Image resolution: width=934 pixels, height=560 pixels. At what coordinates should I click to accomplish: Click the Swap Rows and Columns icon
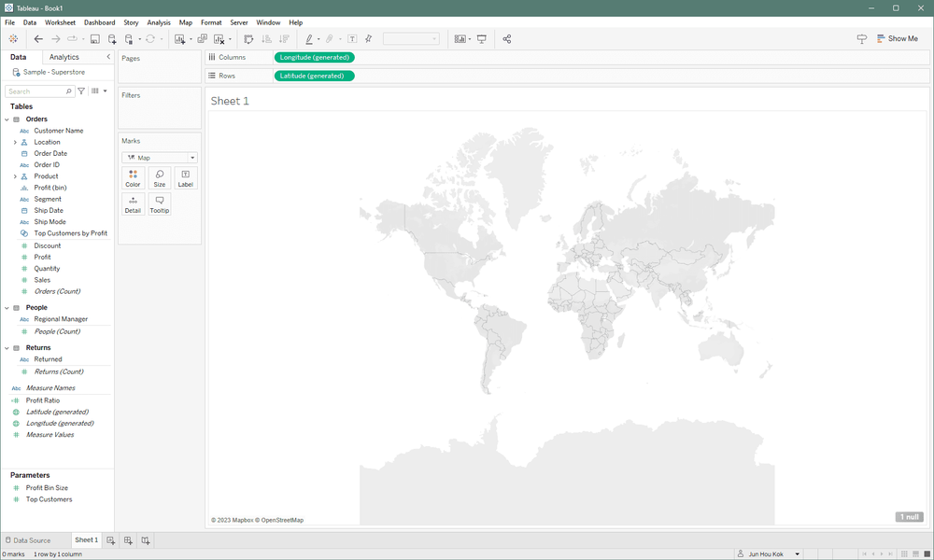pyautogui.click(x=248, y=39)
